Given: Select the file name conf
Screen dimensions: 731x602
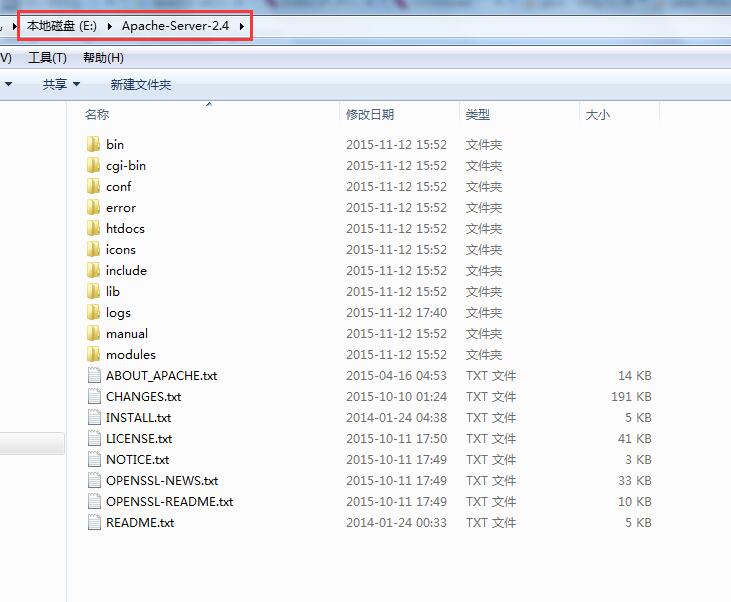Looking at the screenshot, I should click(118, 187).
